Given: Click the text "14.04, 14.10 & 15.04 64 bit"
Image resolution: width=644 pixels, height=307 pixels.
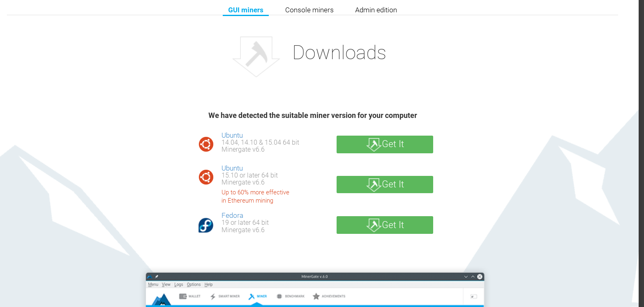Looking at the screenshot, I should click(x=260, y=143).
